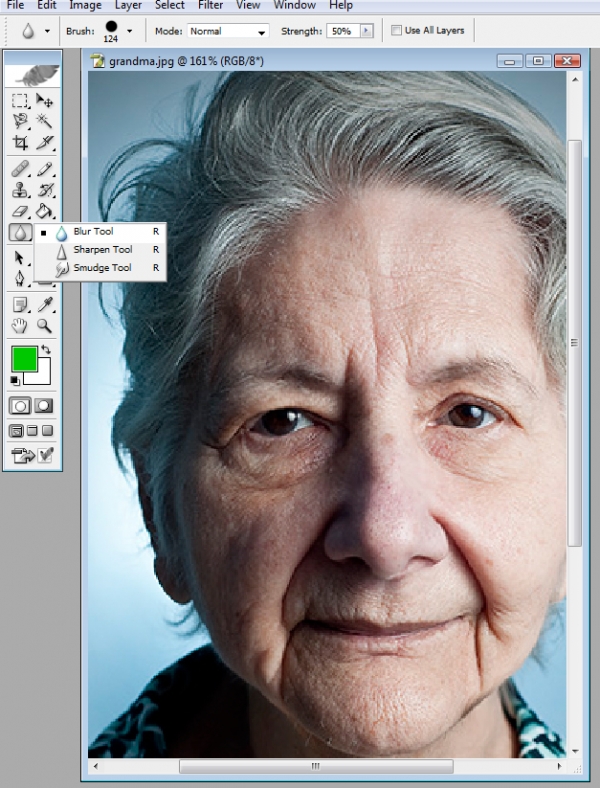Select the Clone Stamp tool
The width and height of the screenshot is (600, 788).
point(20,190)
